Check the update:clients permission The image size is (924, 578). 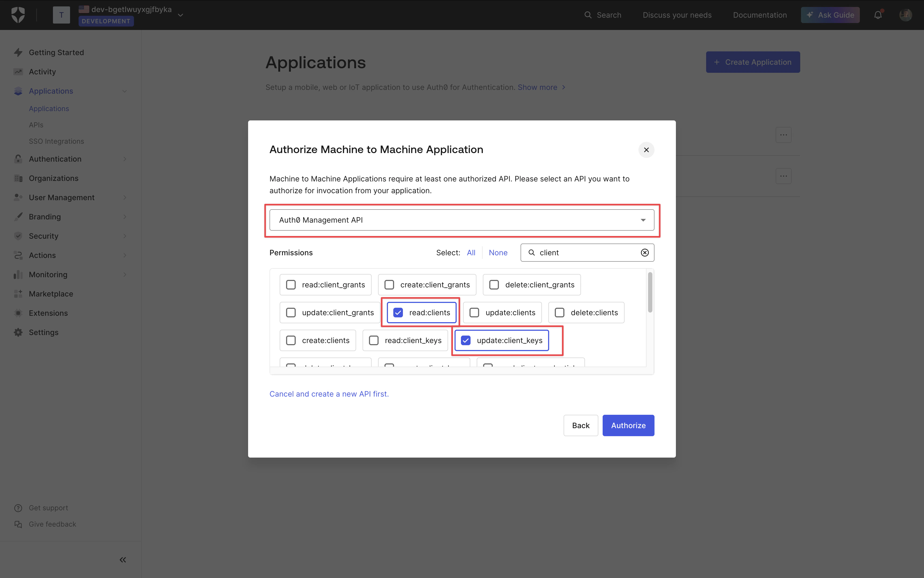474,313
